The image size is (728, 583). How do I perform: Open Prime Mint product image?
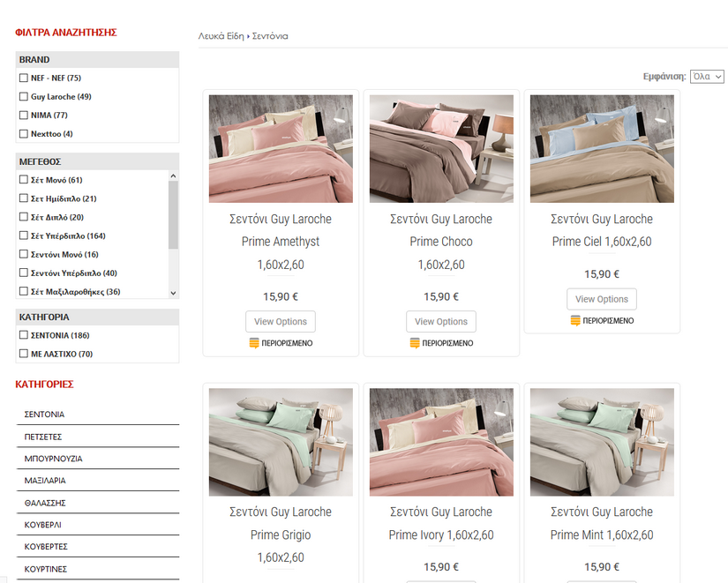(x=602, y=443)
